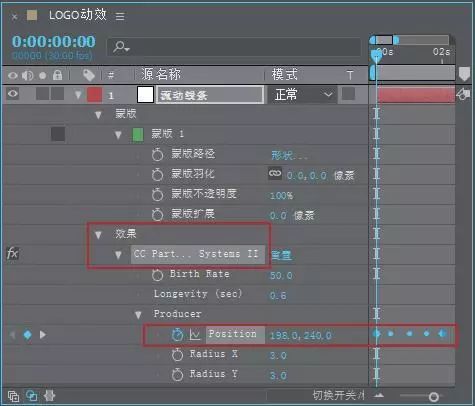Click the red label color of layer 1
The width and height of the screenshot is (475, 406).
(94, 95)
